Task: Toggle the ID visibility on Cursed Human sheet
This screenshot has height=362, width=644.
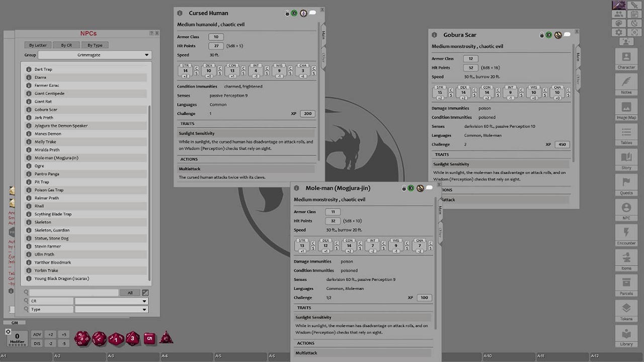Action: pyautogui.click(x=294, y=13)
